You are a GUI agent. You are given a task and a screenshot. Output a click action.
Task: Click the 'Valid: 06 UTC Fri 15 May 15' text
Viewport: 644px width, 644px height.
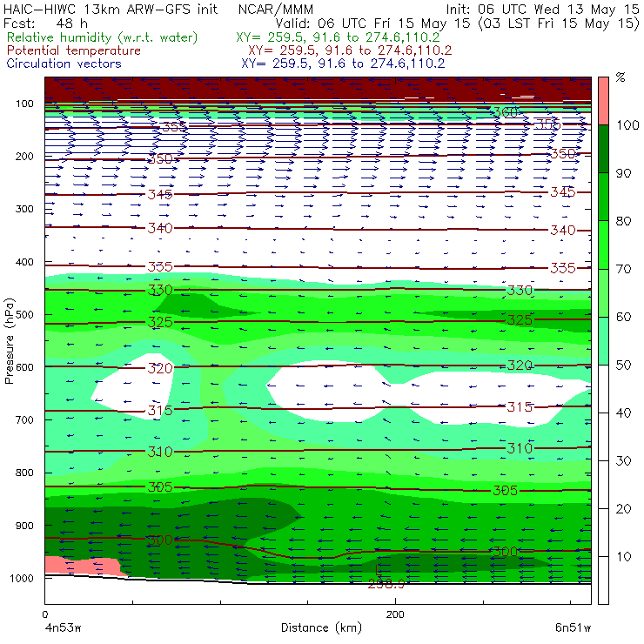tap(372, 23)
